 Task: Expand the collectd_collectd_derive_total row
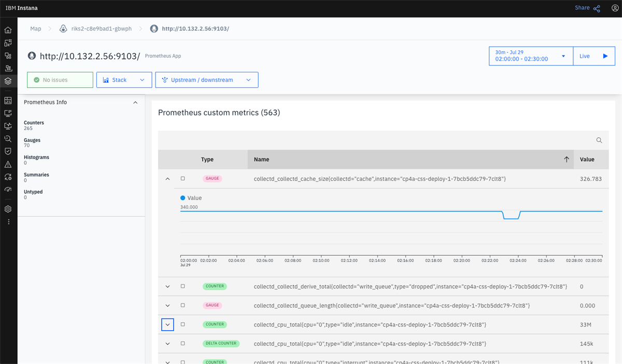(167, 286)
